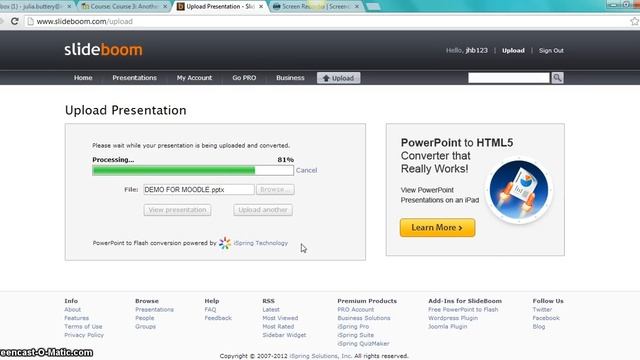The height and width of the screenshot is (360, 640).
Task: Open the Features footer link
Action: [76, 318]
